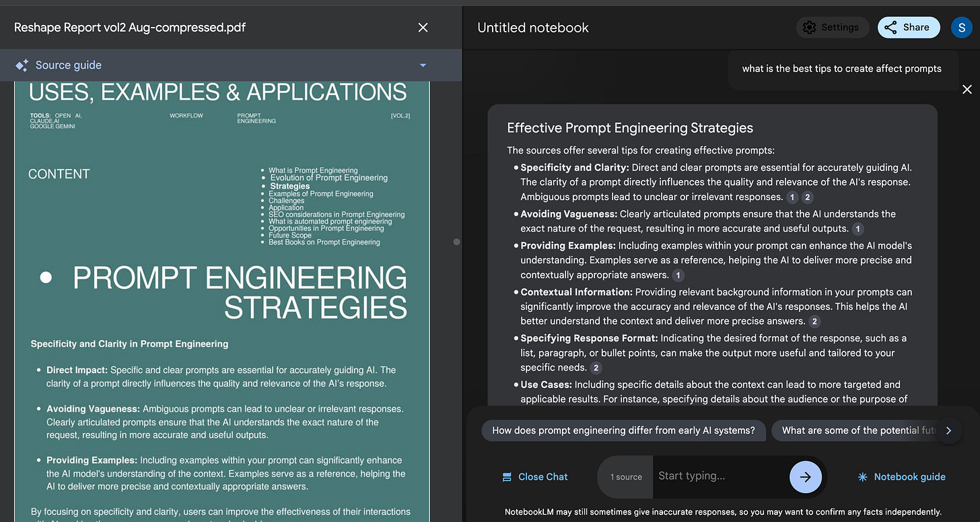The height and width of the screenshot is (522, 980).
Task: Click 'Strategies' in the PDF content list
Action: 290,186
